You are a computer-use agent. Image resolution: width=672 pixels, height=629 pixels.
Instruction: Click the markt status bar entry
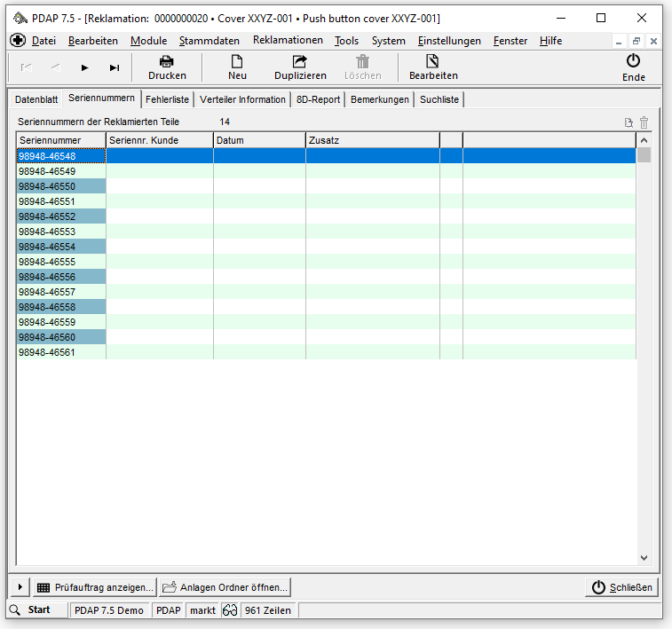point(202,610)
